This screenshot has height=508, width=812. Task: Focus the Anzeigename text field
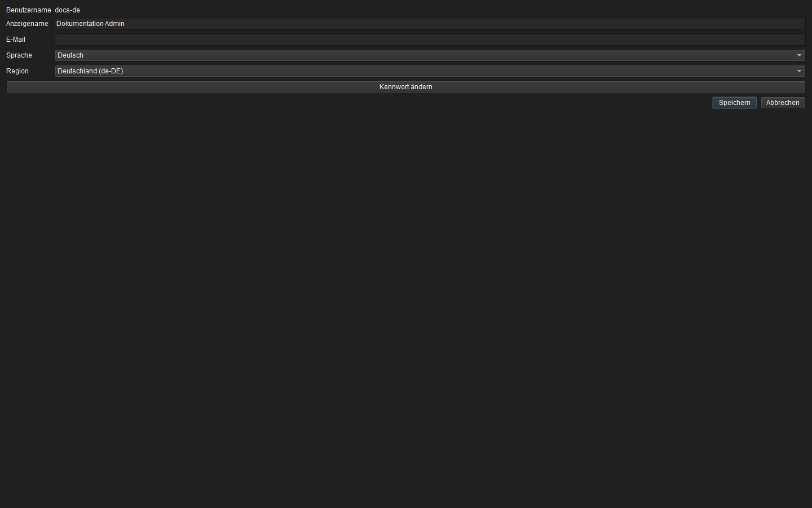[430, 24]
